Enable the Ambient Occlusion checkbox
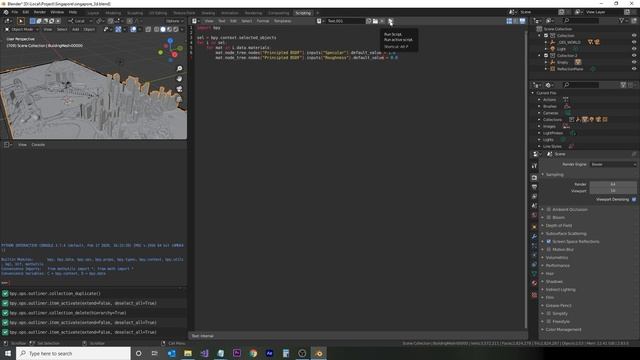This screenshot has width=640, height=360. tap(549, 209)
